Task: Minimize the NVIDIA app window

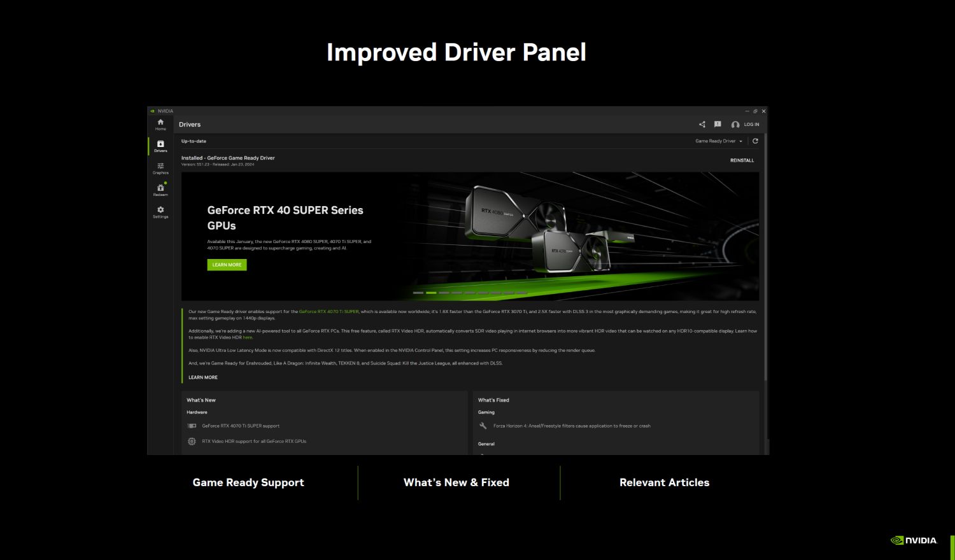Action: [x=747, y=111]
